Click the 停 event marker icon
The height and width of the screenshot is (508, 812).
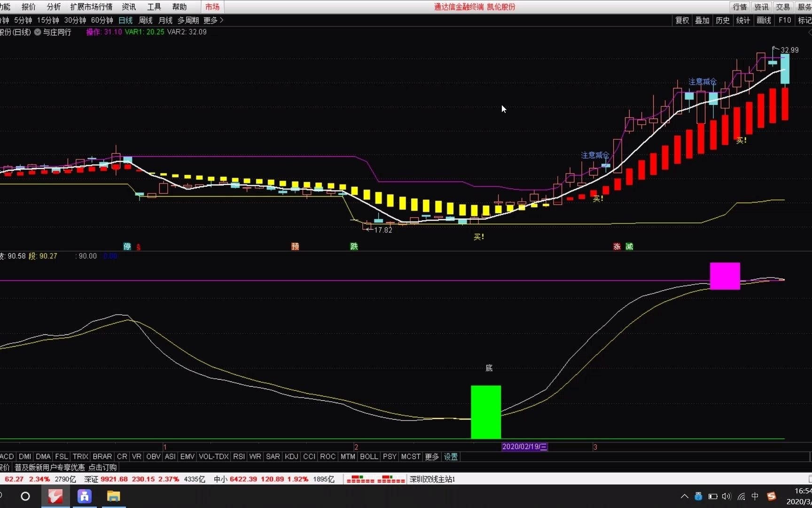pos(127,246)
